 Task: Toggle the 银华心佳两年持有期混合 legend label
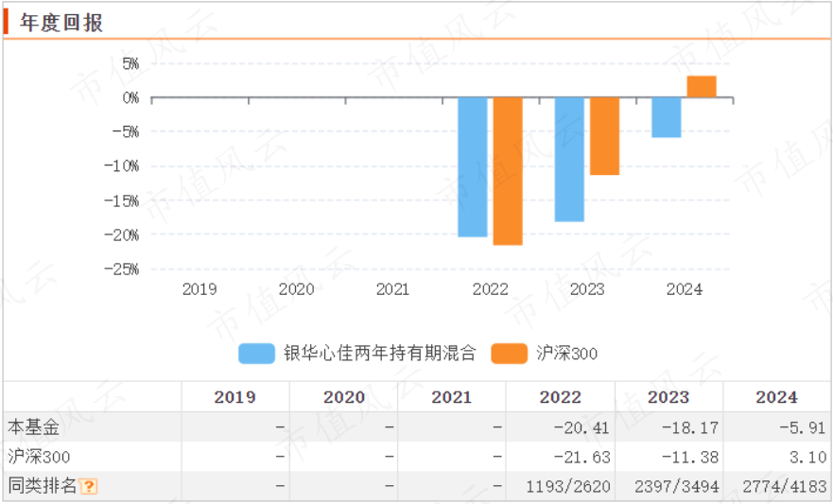coord(379,353)
